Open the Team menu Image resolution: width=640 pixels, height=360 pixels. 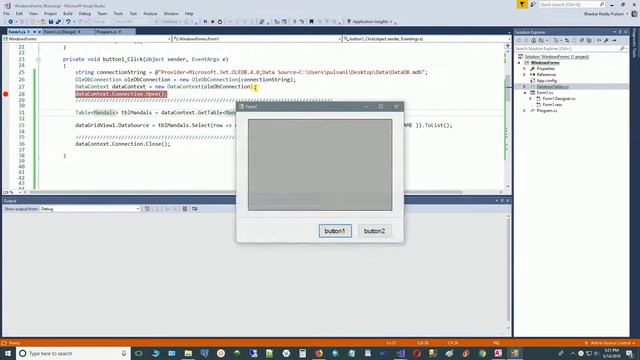pyautogui.click(x=102, y=13)
